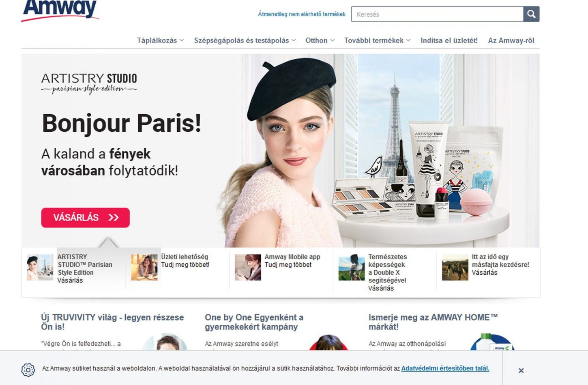Open the Adatvédelmi értesítőben talál link
Image resolution: width=588 pixels, height=385 pixels.
445,368
